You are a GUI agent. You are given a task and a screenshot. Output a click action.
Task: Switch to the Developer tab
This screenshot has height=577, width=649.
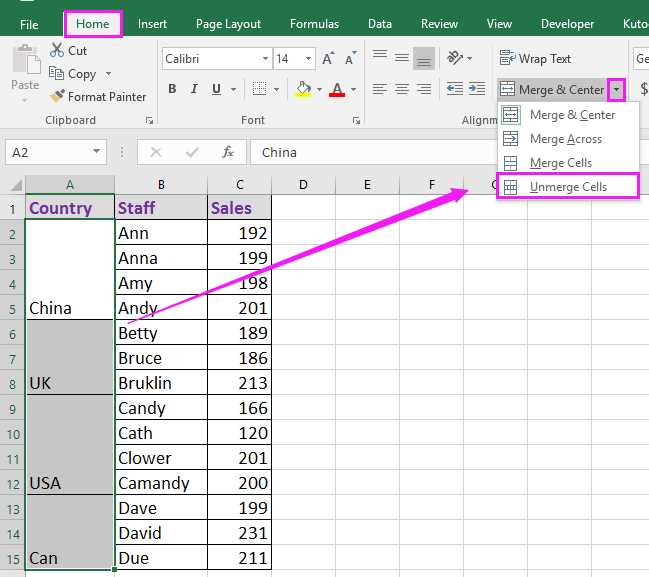[x=567, y=24]
